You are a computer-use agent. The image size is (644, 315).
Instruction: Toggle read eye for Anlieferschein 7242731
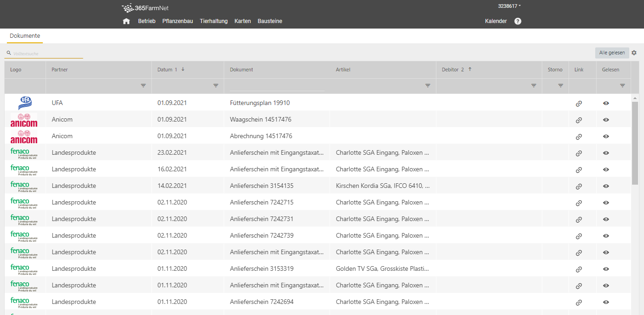pyautogui.click(x=606, y=219)
